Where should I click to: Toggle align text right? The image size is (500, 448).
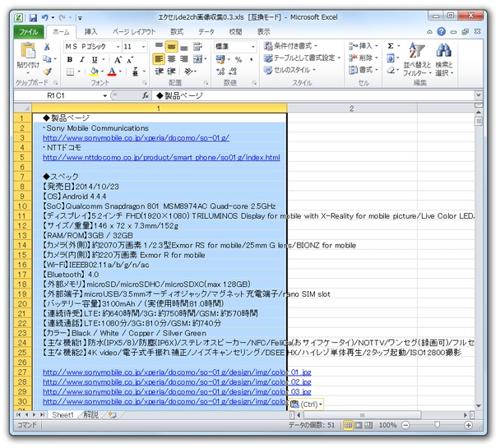coord(184,59)
